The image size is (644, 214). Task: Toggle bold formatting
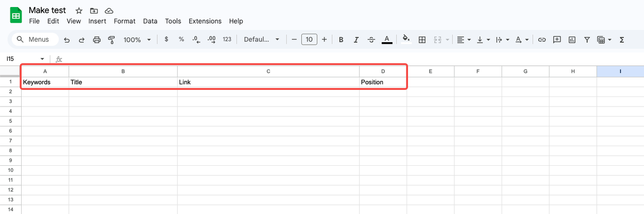341,40
